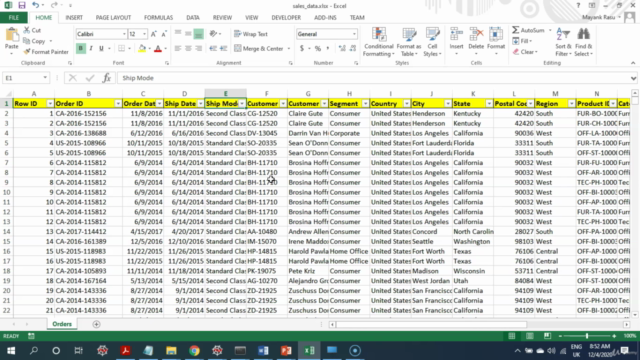Viewport: 640px width, 360px height.
Task: Decrease font size with the small A icon
Action: coord(164,34)
